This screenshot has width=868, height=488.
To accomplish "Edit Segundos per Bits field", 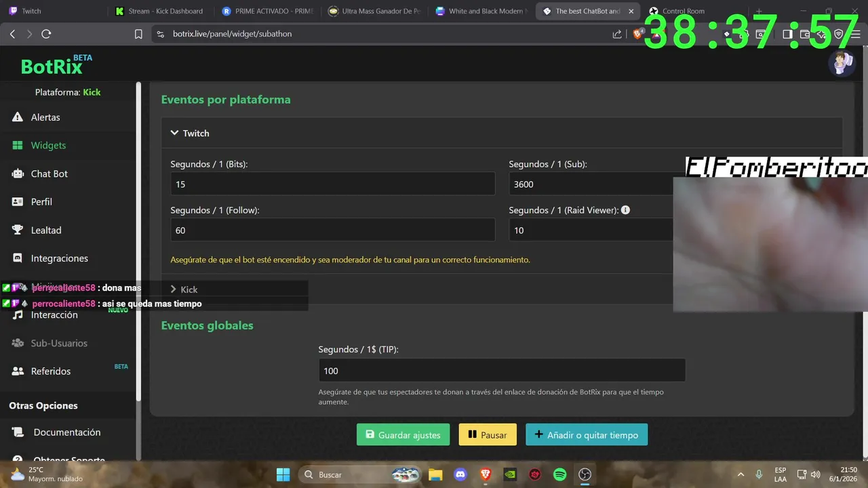I will pos(333,184).
